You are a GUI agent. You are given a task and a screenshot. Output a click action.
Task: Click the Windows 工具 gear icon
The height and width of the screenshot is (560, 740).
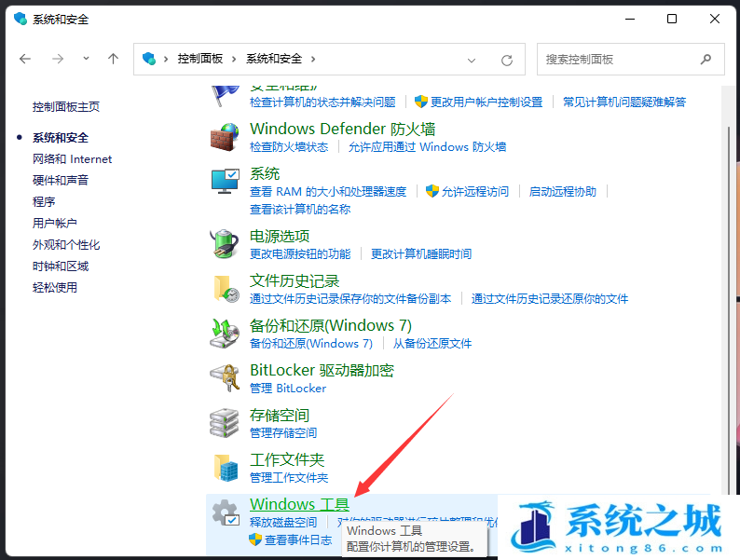coord(225,513)
